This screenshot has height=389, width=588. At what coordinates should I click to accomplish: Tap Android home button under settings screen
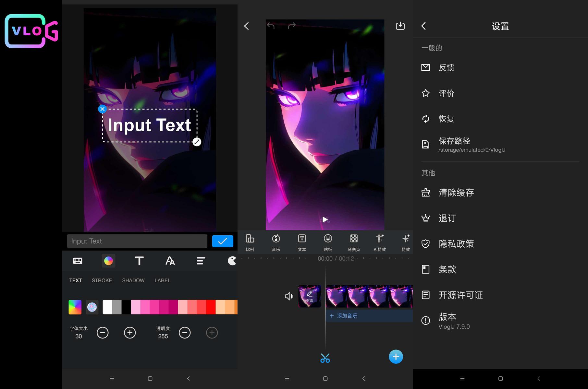tap(500, 379)
